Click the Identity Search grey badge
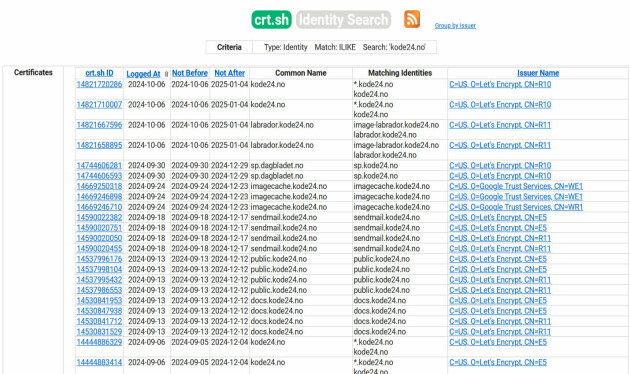630x374 pixels. point(344,20)
